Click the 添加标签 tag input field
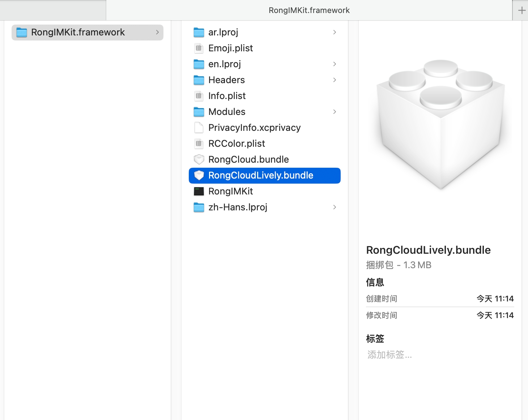The image size is (528, 420). [x=390, y=355]
